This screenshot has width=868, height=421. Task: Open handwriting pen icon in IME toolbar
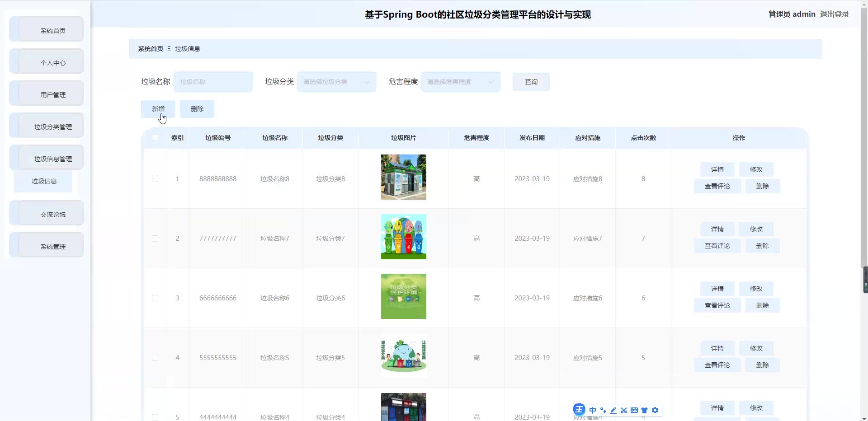click(613, 410)
